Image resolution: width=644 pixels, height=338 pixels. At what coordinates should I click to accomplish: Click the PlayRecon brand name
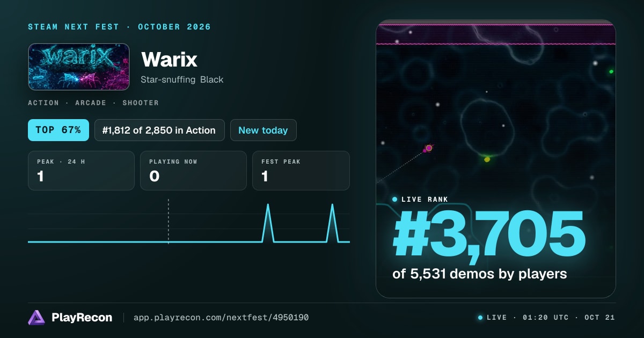(82, 318)
